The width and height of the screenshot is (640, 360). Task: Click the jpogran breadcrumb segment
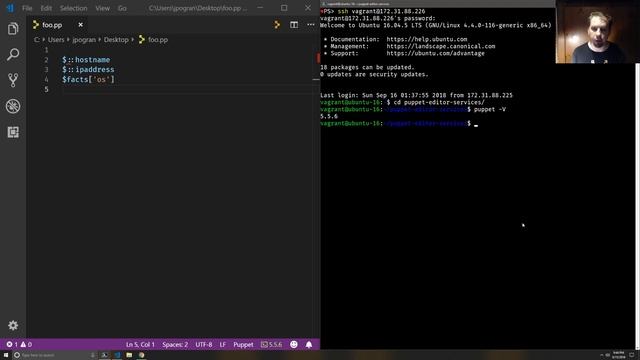click(84, 40)
